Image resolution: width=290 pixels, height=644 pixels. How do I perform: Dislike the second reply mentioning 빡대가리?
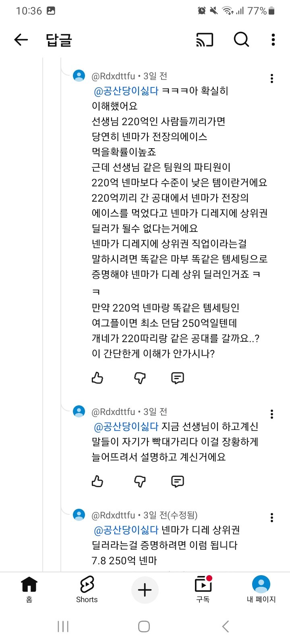click(139, 481)
